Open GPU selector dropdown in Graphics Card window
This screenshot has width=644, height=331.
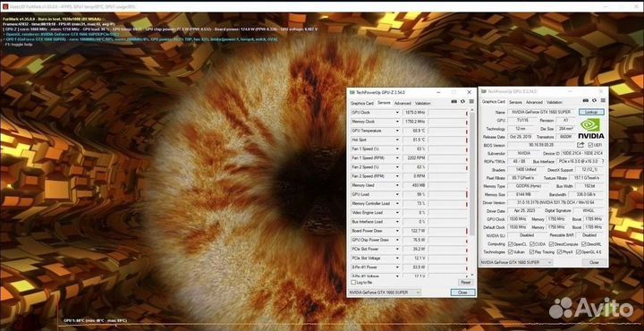coord(549,262)
